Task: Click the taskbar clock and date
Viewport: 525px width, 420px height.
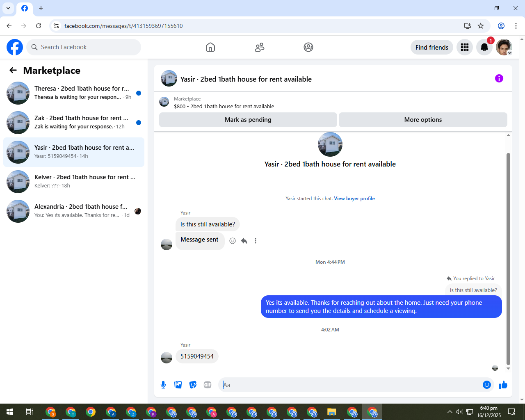Action: point(489,412)
